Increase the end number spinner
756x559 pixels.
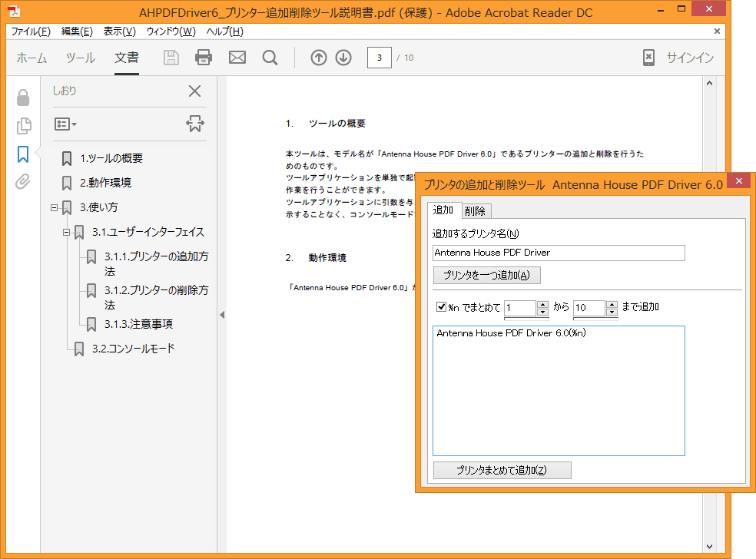[x=612, y=305]
